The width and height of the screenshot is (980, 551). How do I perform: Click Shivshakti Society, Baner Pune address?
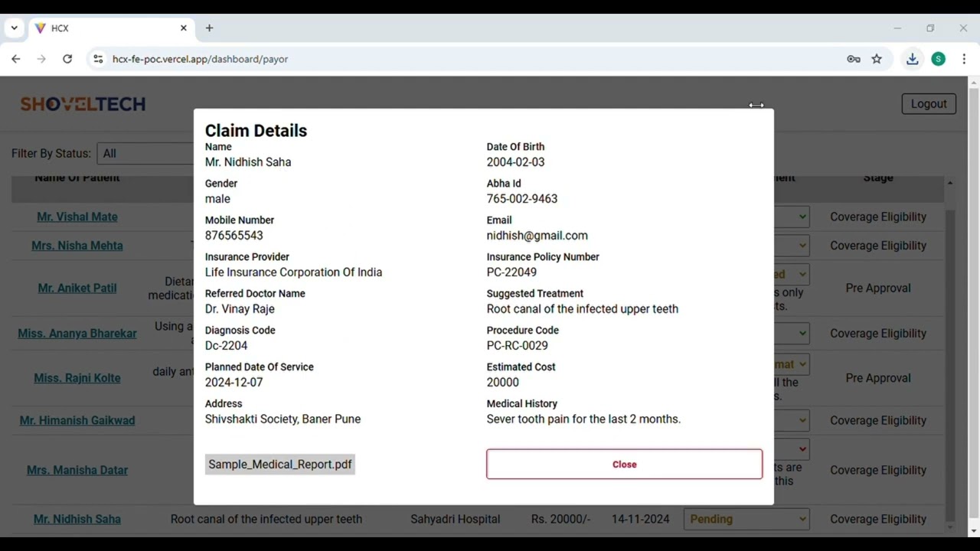(x=283, y=419)
